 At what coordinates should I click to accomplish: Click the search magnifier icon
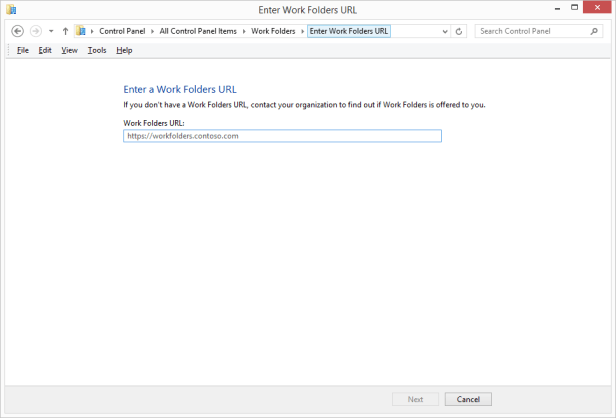click(598, 31)
